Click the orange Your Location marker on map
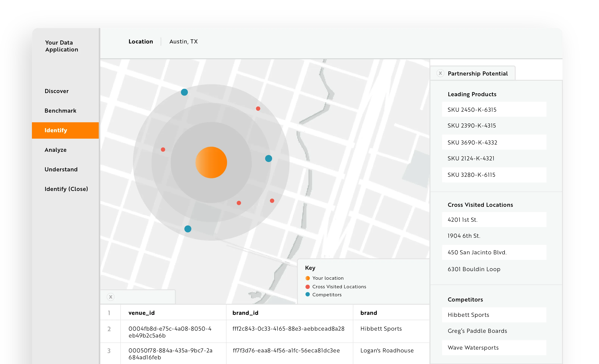The height and width of the screenshot is (364, 599). (x=211, y=162)
